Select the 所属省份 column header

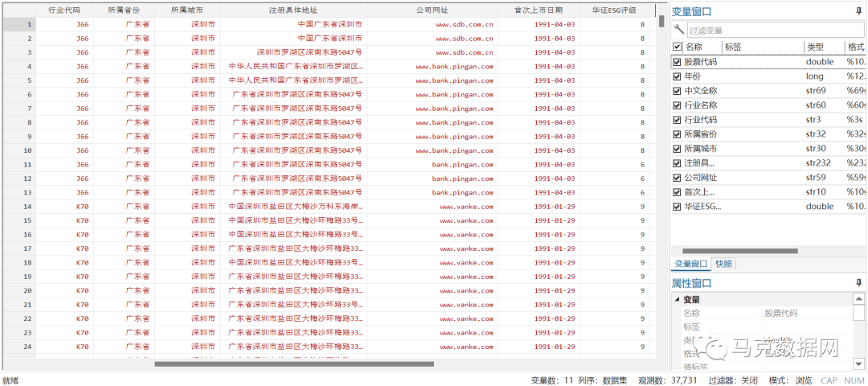pyautogui.click(x=124, y=10)
